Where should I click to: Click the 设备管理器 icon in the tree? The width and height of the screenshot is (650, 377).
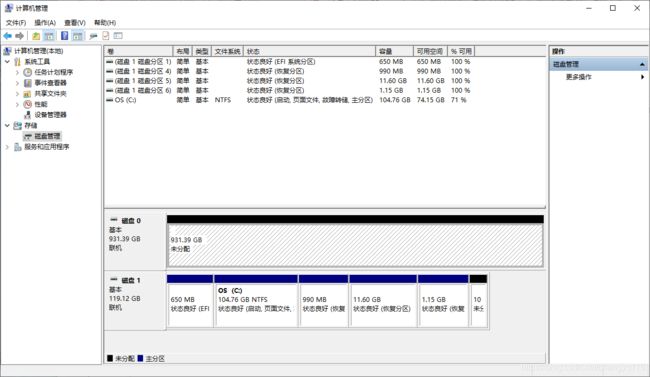coord(27,115)
